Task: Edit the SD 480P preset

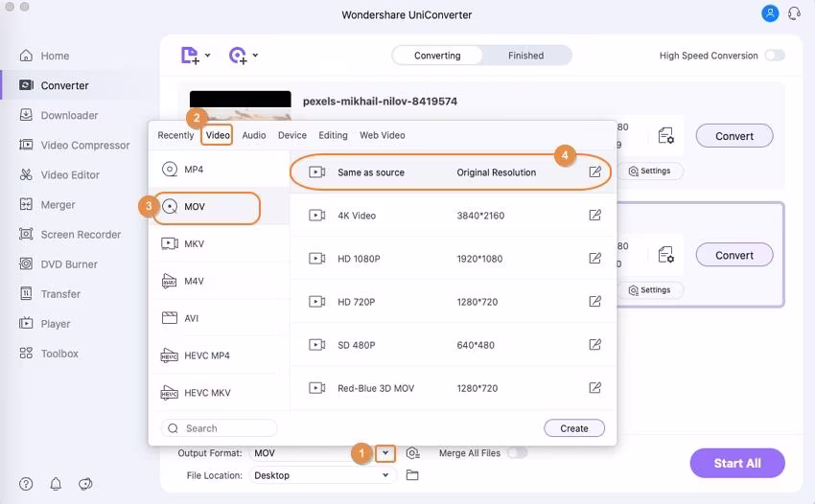Action: coord(595,345)
